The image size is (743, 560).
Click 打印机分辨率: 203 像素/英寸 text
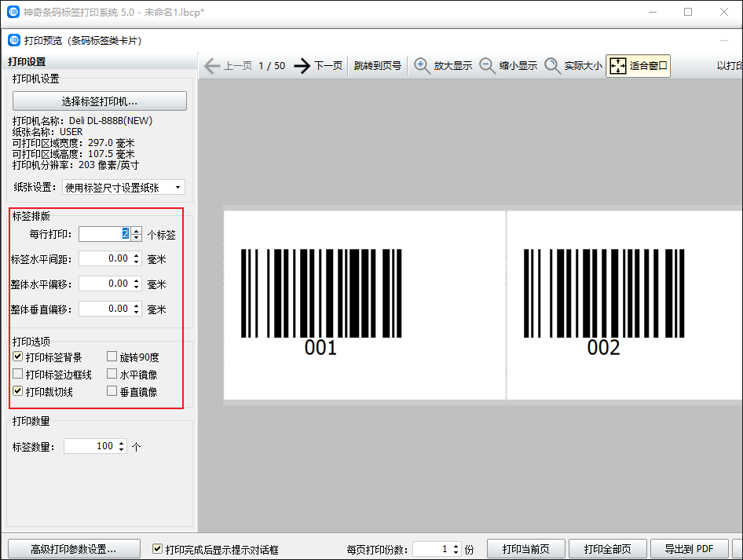(x=76, y=165)
